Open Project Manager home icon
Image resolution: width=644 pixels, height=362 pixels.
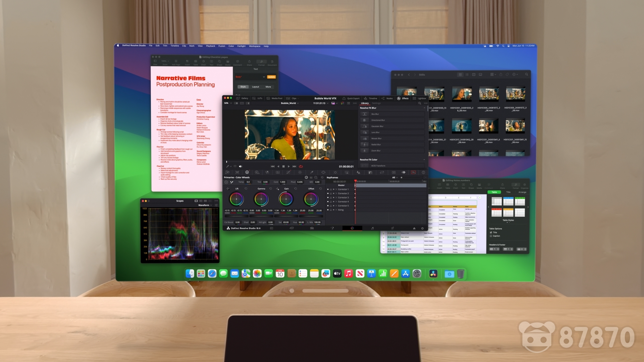[414, 228]
